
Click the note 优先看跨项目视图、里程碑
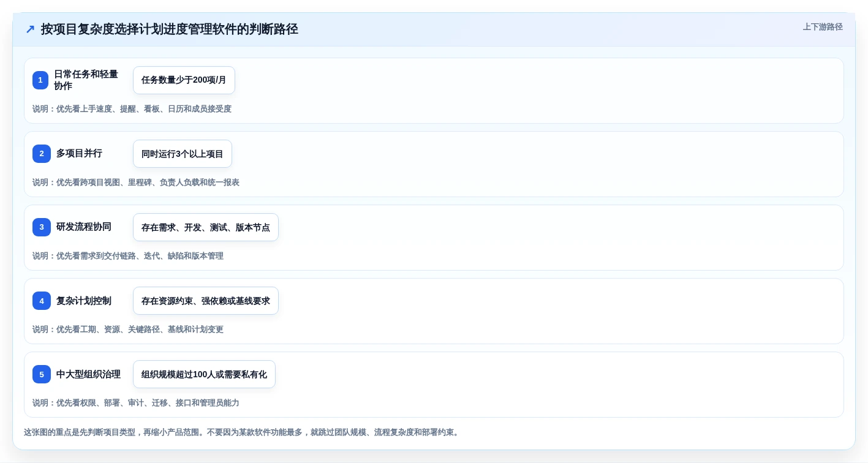tap(136, 183)
